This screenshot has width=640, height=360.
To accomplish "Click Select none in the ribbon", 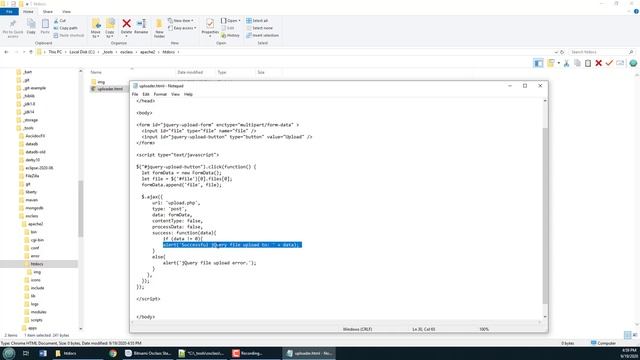I will point(259,28).
